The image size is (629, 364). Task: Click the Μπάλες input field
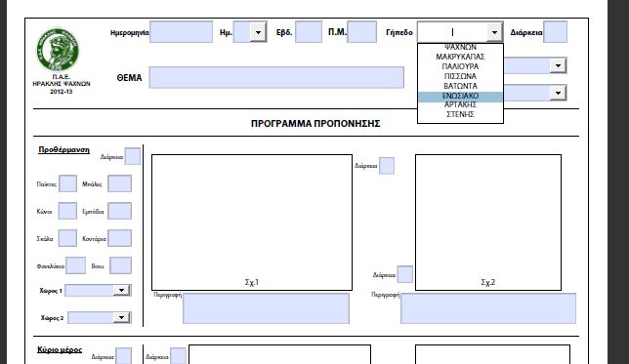point(119,183)
